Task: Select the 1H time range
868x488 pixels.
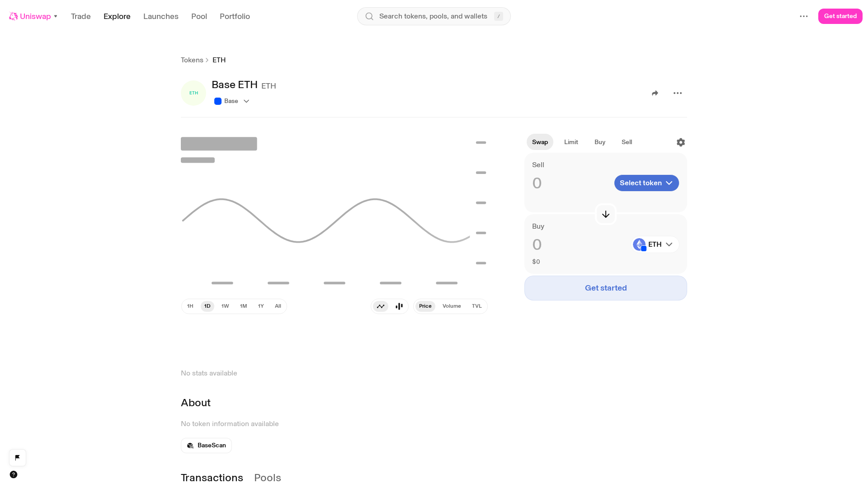Action: pos(190,306)
